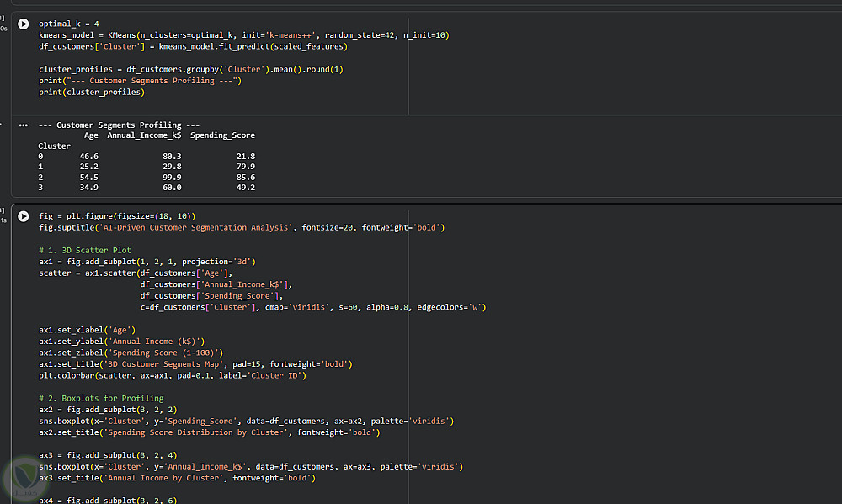Click the cluster_profiles groupby line

[x=190, y=69]
